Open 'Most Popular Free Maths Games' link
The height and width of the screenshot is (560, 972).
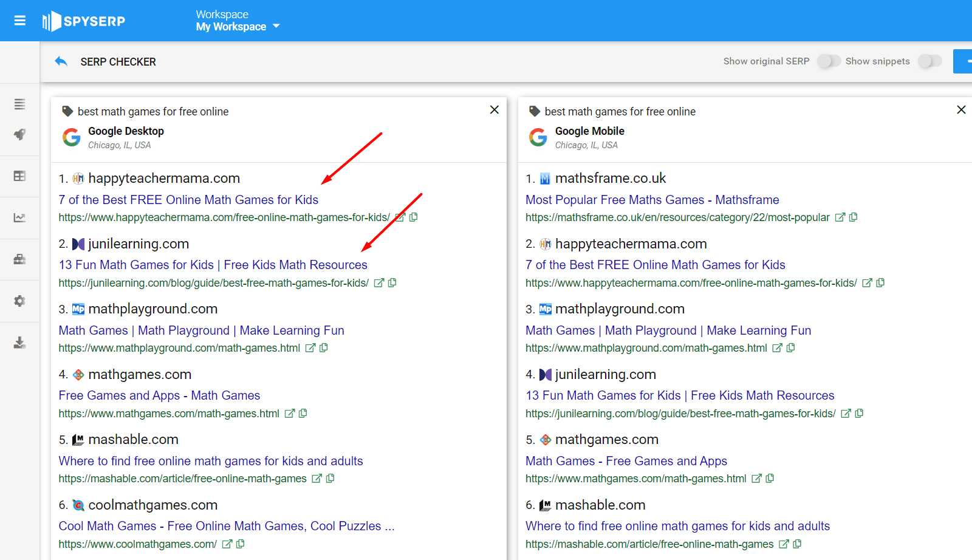point(652,200)
